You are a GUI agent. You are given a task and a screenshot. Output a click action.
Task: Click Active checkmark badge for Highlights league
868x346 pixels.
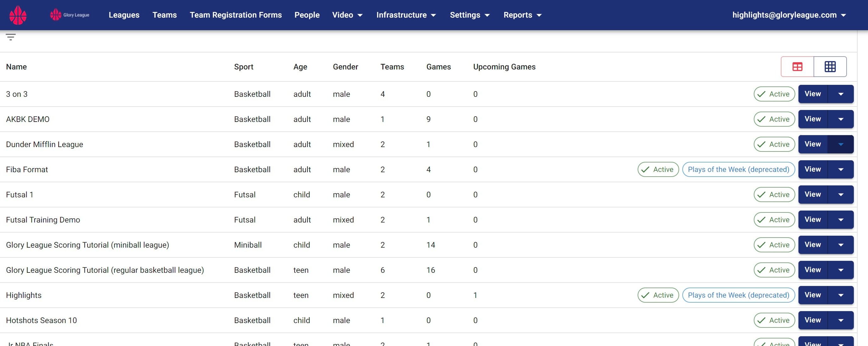(x=658, y=295)
